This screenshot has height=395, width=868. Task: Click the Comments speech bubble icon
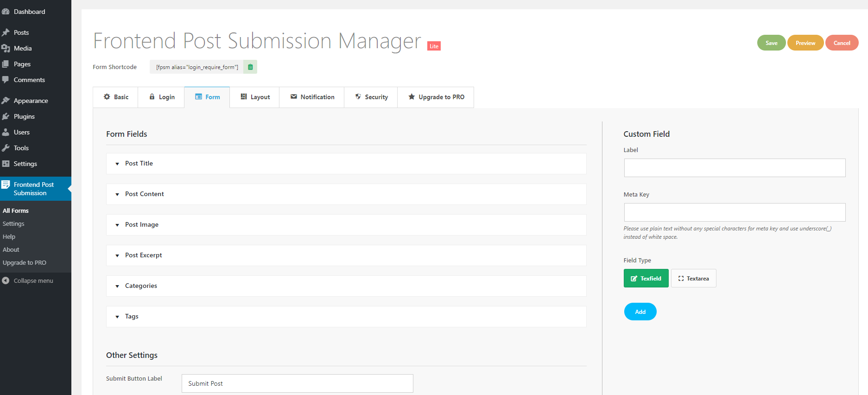6,80
